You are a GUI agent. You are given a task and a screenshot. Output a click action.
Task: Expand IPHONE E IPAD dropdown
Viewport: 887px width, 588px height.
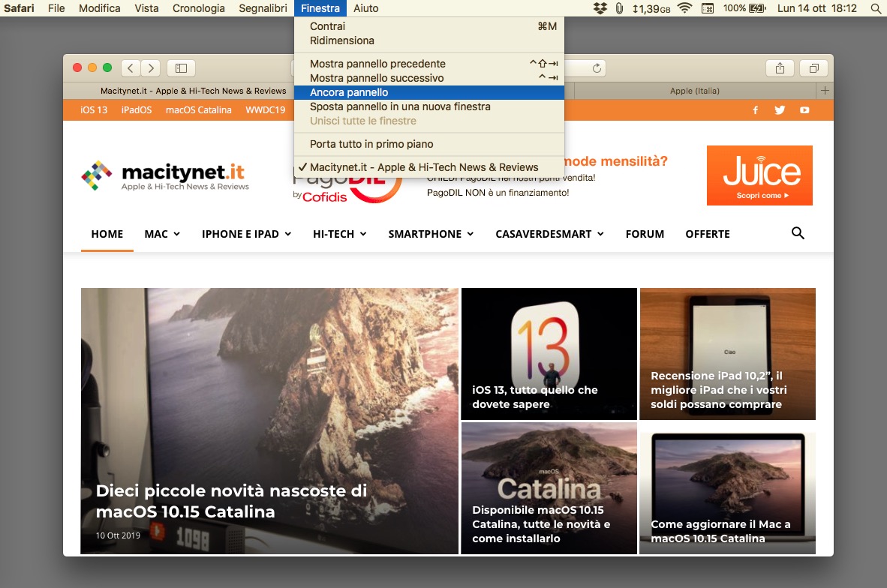pyautogui.click(x=247, y=234)
